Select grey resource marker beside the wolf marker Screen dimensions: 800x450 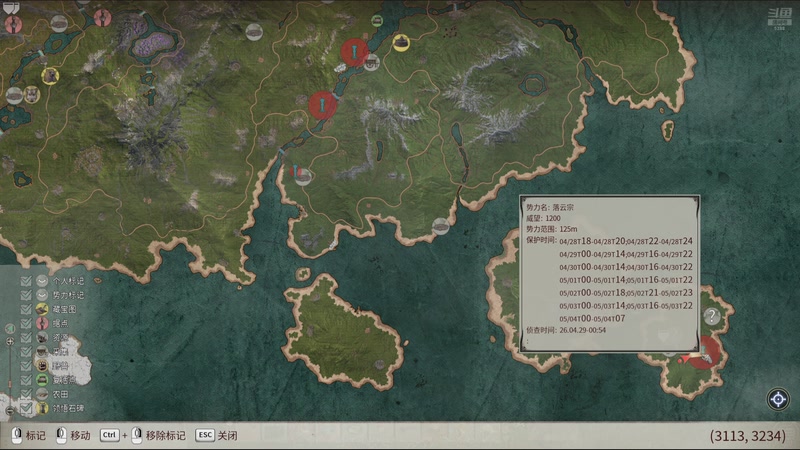click(14, 95)
